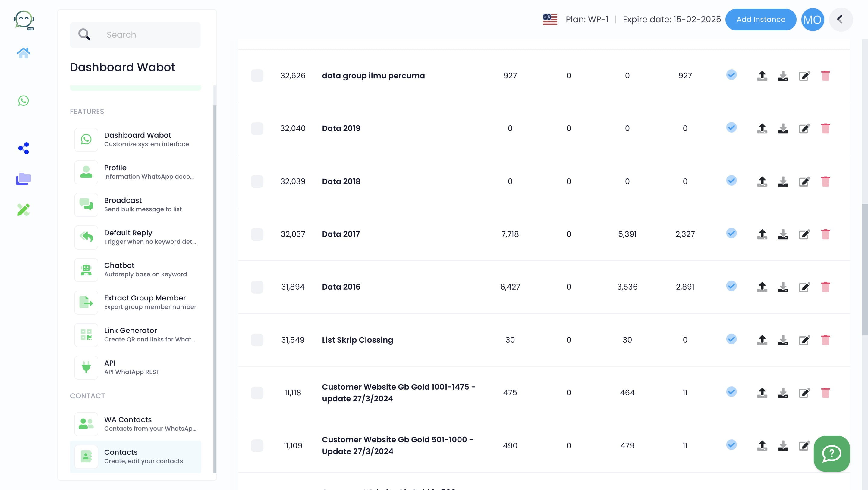This screenshot has height=490, width=868.
Task: Click the Expire date 15-02-2025 text
Action: [x=671, y=20]
